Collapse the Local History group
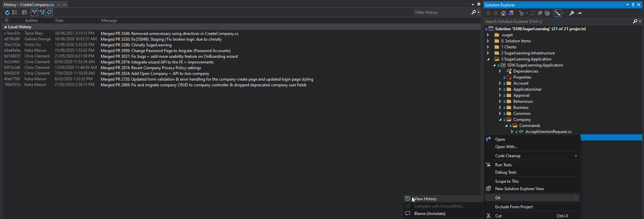This screenshot has height=219, width=644. coord(5,27)
